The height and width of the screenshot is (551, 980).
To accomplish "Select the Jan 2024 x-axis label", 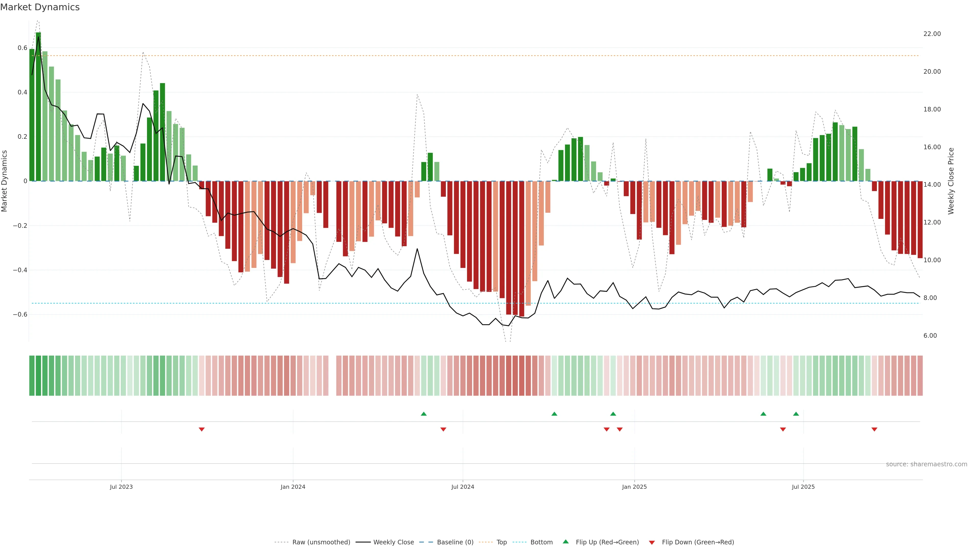I will pos(293,487).
